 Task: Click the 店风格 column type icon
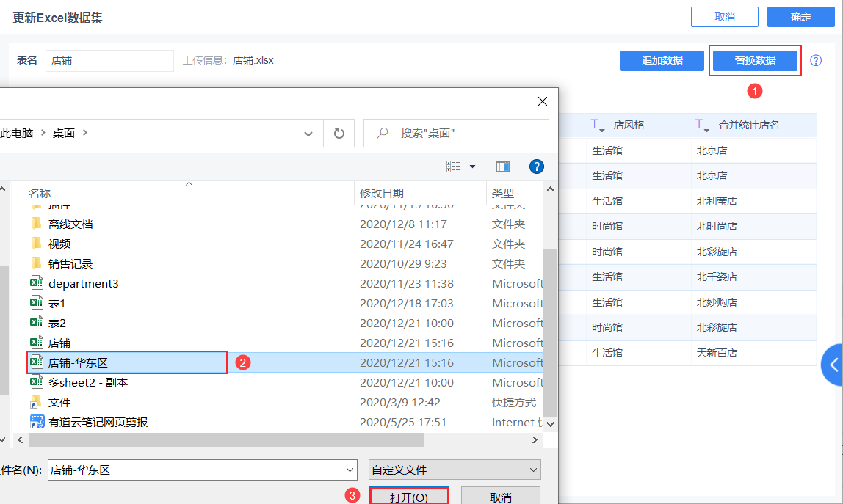[597, 125]
